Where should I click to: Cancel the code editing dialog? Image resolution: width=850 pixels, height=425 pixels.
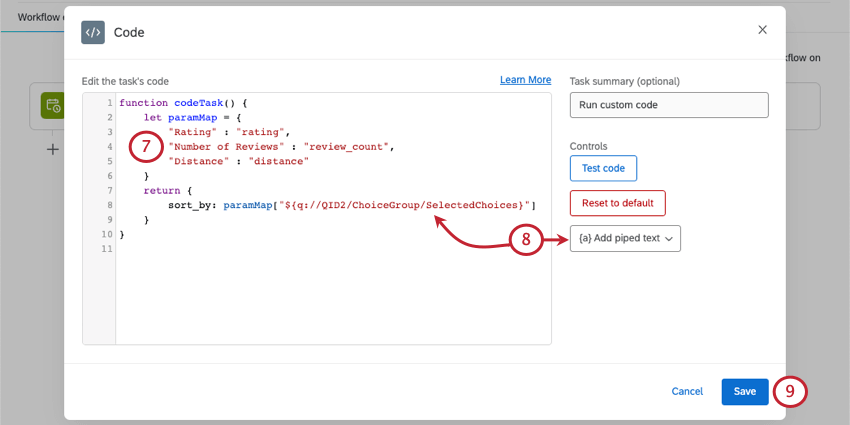687,391
